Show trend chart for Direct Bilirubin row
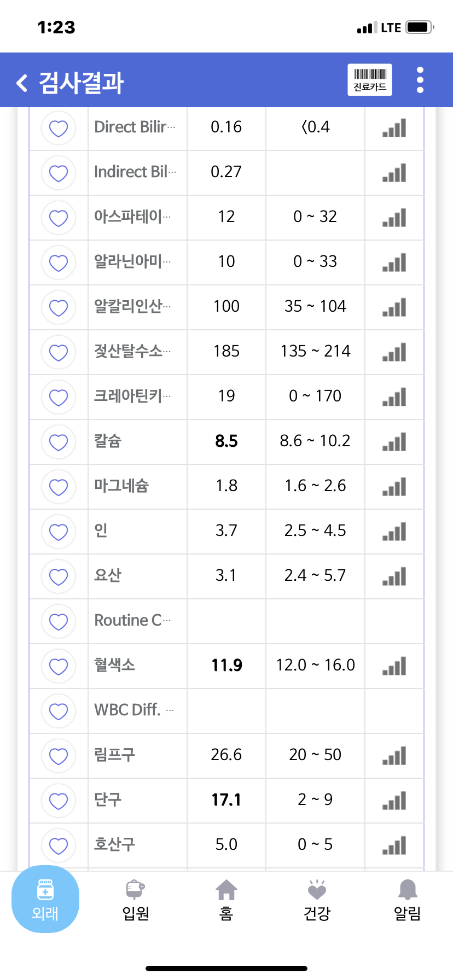 click(x=394, y=128)
